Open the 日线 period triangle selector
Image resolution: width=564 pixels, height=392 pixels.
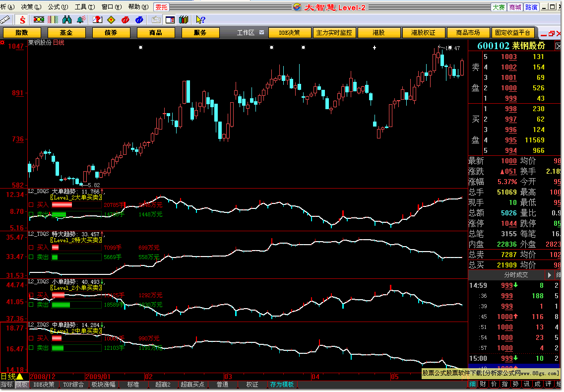pyautogui.click(x=20, y=377)
